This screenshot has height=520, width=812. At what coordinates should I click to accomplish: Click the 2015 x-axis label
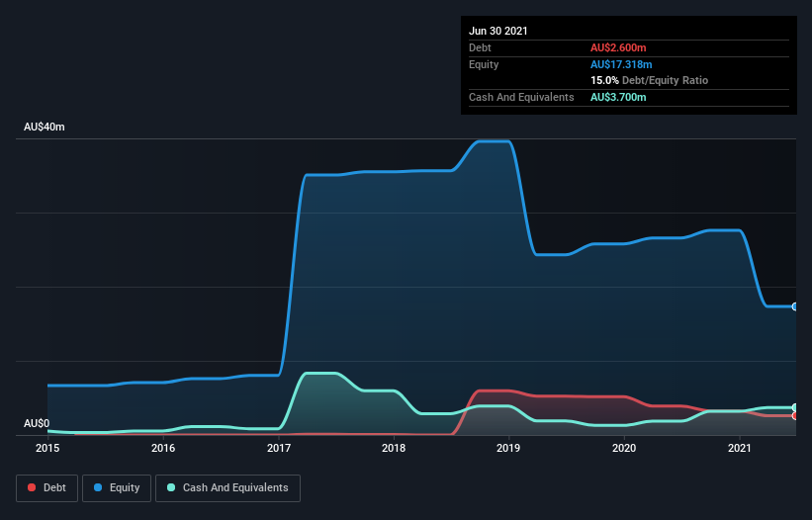(x=47, y=448)
